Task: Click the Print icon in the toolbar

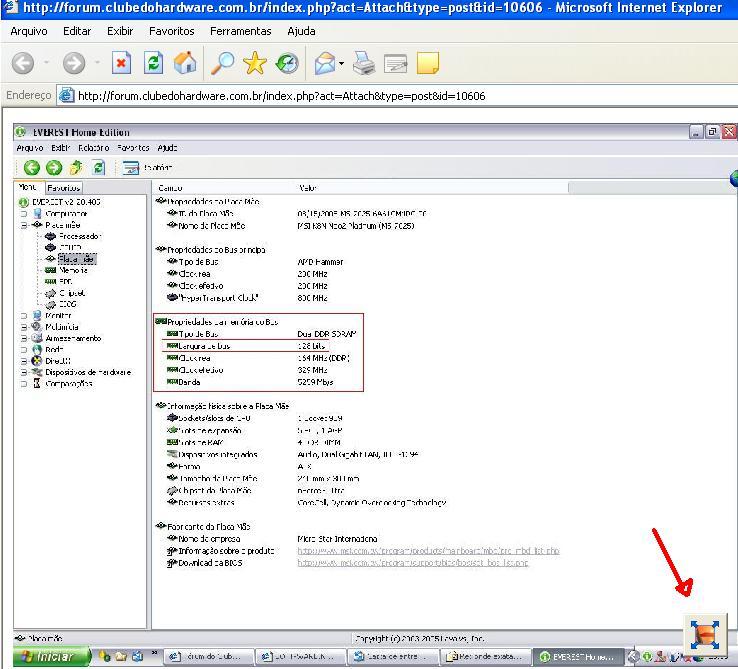Action: [x=364, y=63]
